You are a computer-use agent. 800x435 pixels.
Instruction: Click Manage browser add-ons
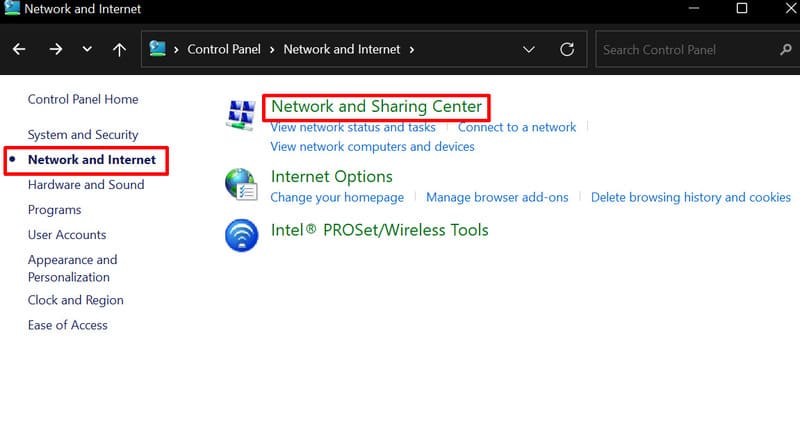[x=497, y=197]
